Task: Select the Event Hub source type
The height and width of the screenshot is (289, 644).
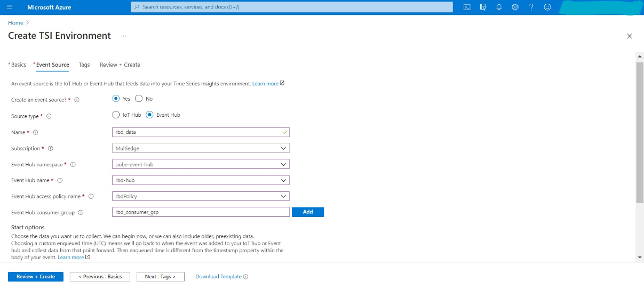Action: pyautogui.click(x=149, y=115)
